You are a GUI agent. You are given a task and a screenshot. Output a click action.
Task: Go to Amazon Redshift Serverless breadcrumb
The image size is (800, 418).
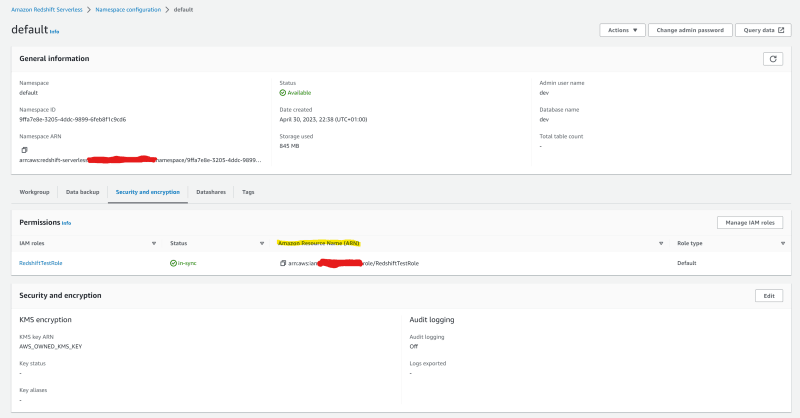(x=47, y=10)
